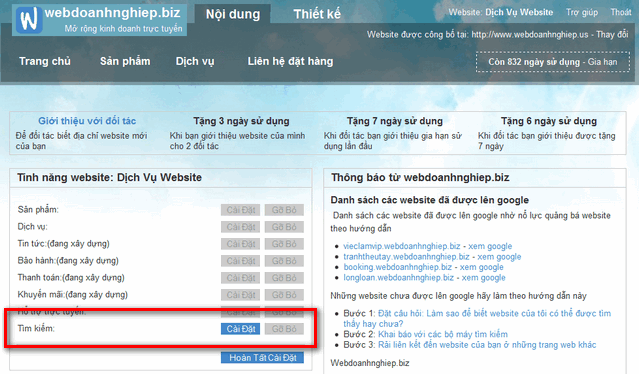
Task: Open Giới thiệu với đối tác link
Action: [87, 121]
